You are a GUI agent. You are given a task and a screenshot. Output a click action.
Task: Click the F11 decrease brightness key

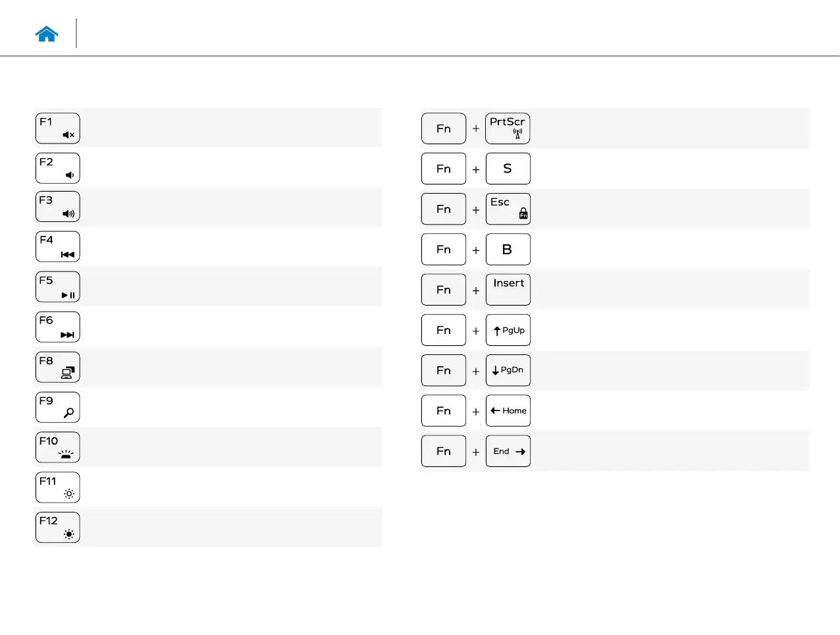[x=57, y=487]
